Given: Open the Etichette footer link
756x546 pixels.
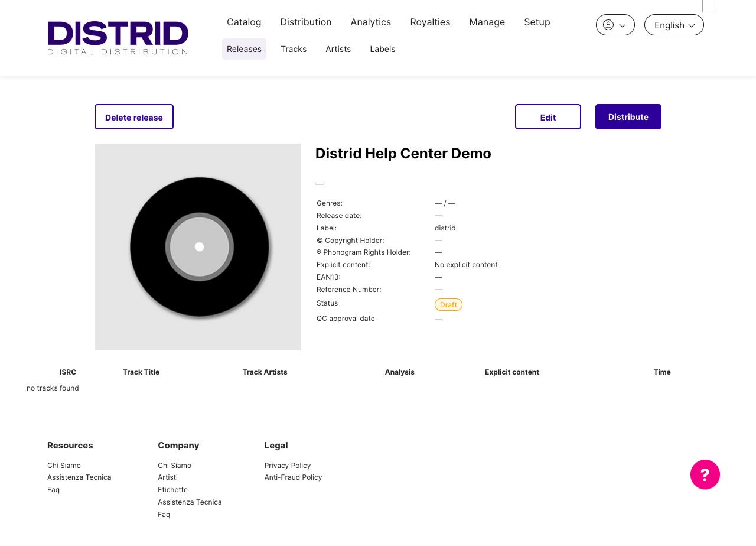Looking at the screenshot, I should (x=172, y=490).
